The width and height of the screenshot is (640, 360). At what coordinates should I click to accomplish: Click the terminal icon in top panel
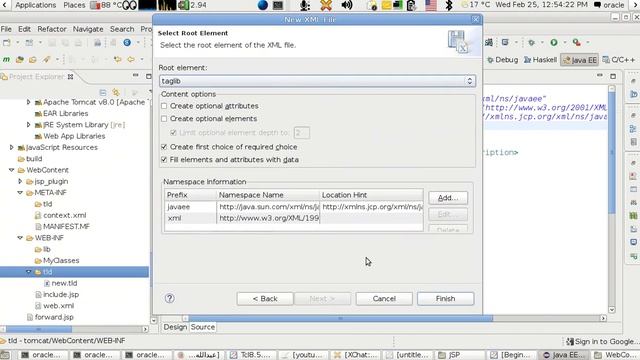click(x=278, y=5)
